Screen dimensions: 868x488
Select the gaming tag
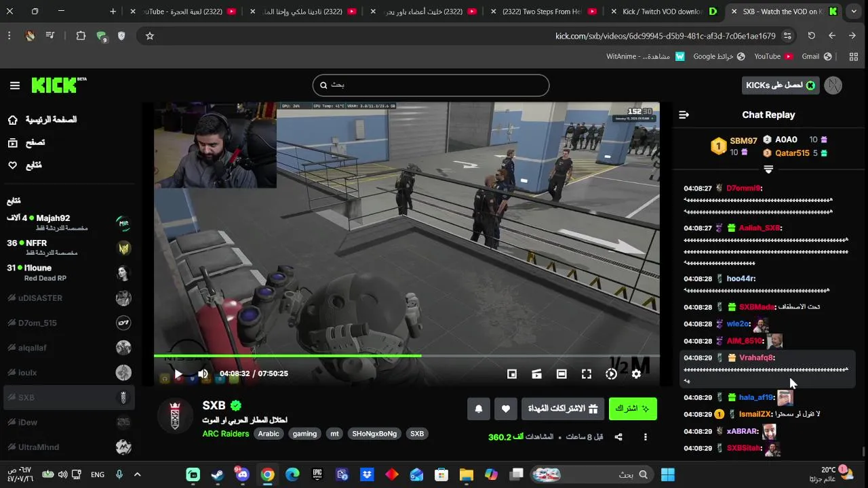coord(304,434)
